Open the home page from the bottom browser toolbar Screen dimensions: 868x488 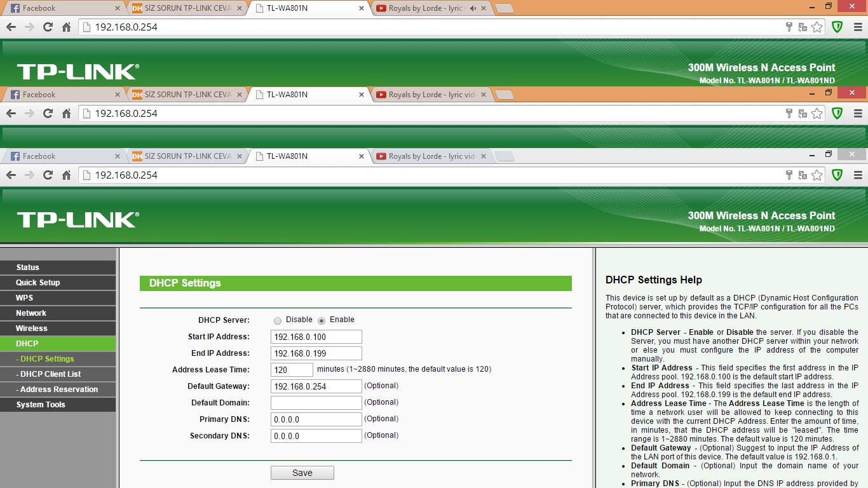66,175
